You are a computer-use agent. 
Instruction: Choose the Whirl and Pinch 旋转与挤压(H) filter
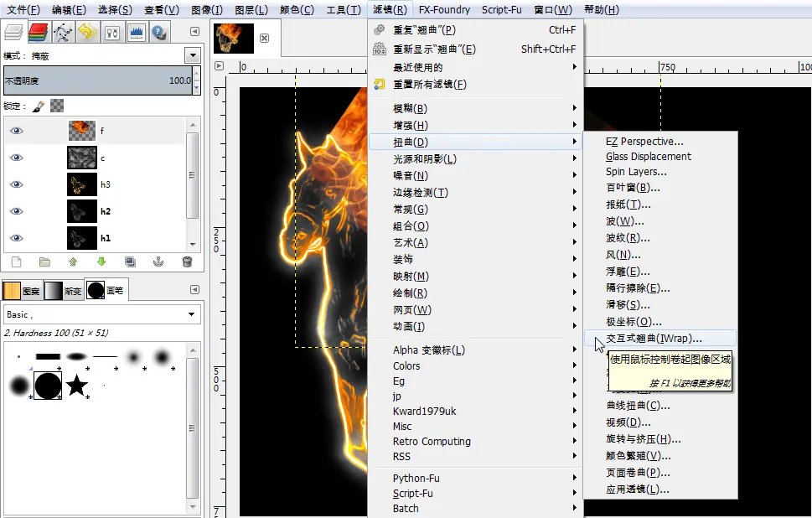click(660, 438)
